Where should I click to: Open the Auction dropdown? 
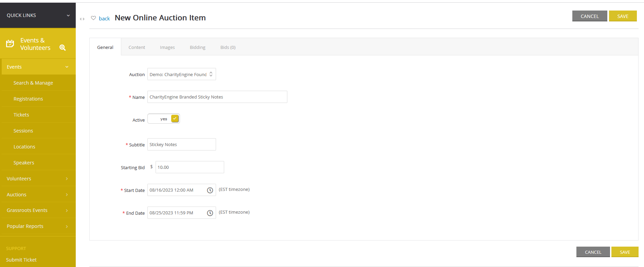tap(182, 74)
